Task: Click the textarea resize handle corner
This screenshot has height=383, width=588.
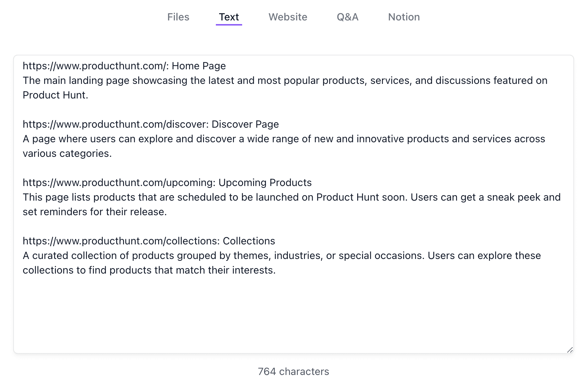Action: click(x=570, y=349)
